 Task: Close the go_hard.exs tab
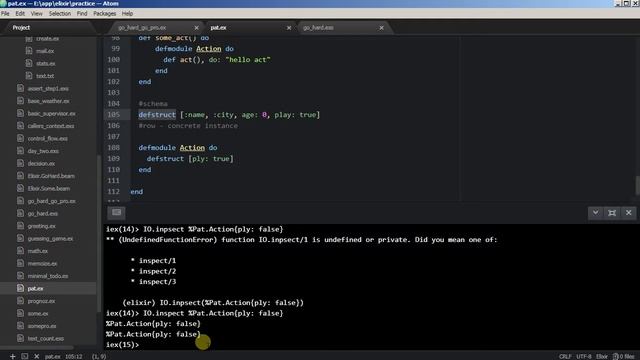coord(381,28)
